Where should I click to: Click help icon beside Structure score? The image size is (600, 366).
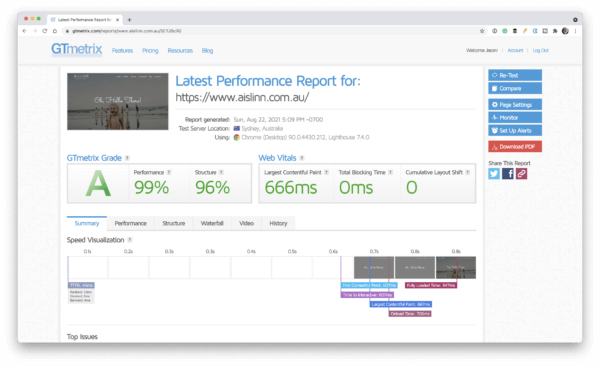tap(221, 172)
